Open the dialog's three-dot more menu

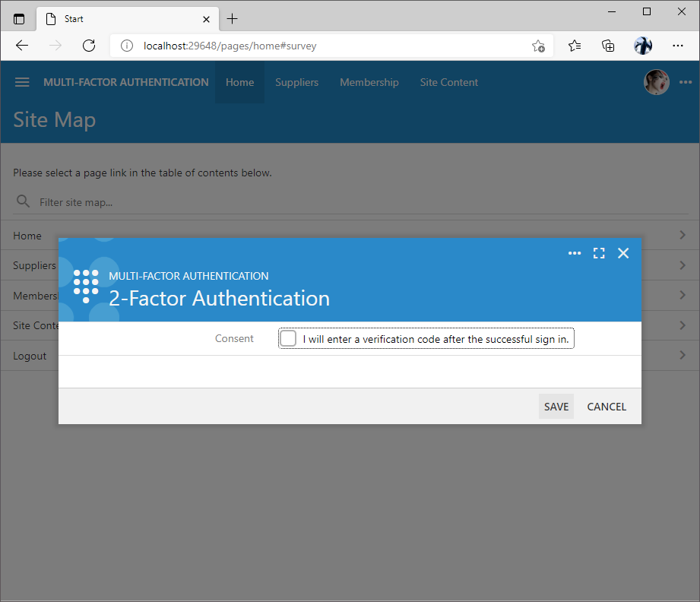(x=575, y=253)
